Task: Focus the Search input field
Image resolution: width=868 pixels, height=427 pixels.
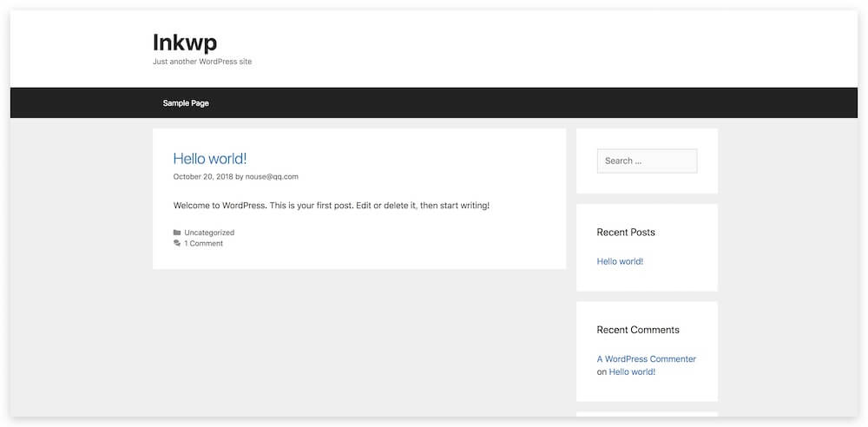Action: pyautogui.click(x=647, y=161)
